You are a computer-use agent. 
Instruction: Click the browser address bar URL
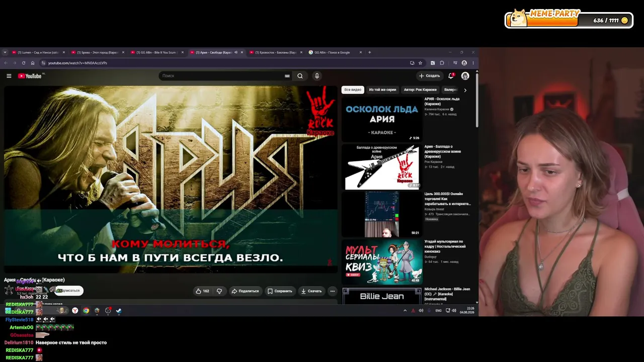77,63
